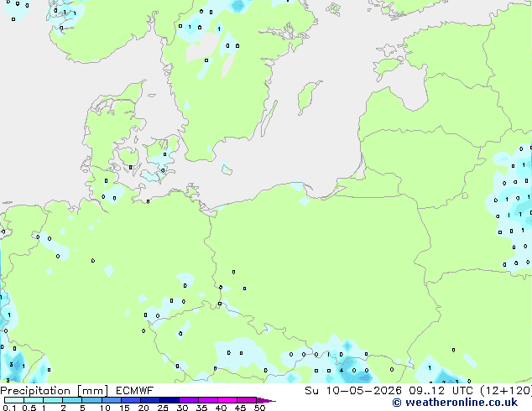
Task: Select the 20–25 mm legend color box
Action: [x=149, y=400]
